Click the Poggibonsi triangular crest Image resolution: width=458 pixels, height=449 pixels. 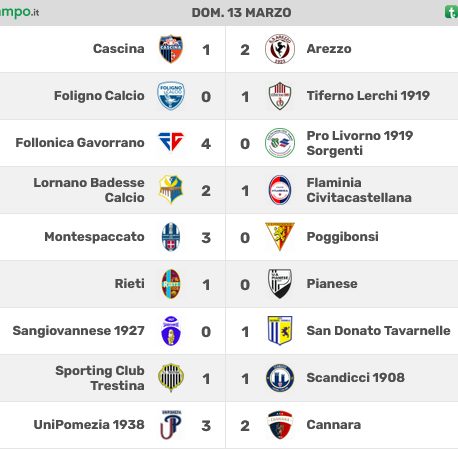click(x=280, y=237)
